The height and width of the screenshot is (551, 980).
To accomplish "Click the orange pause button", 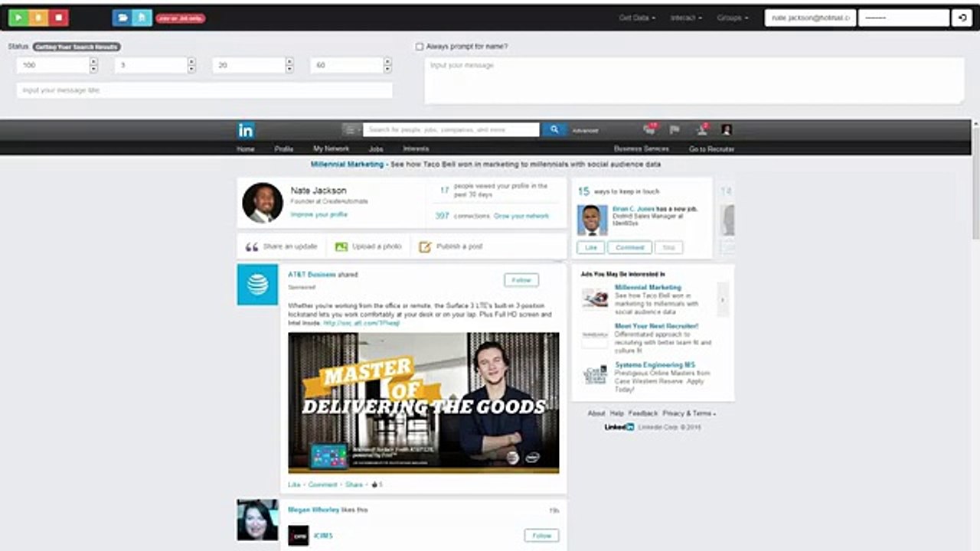I will point(38,18).
